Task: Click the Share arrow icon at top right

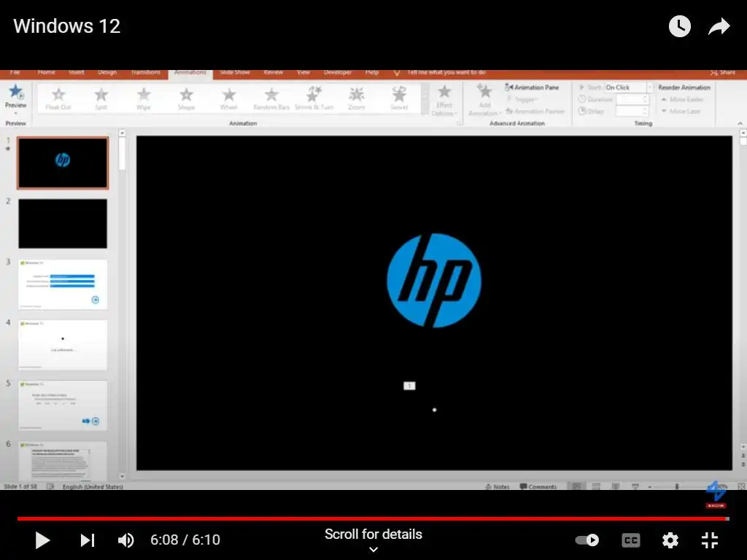Action: point(719,26)
